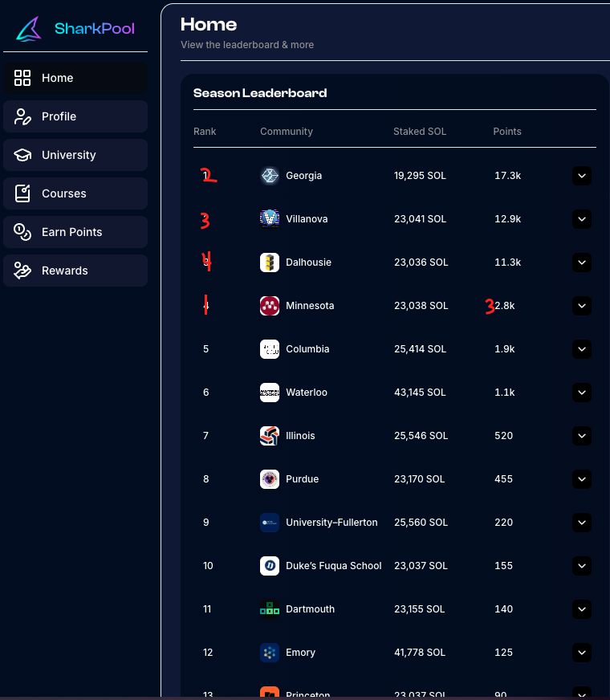Click the Season Leaderboard heading
This screenshot has height=700, width=610.
tap(260, 93)
